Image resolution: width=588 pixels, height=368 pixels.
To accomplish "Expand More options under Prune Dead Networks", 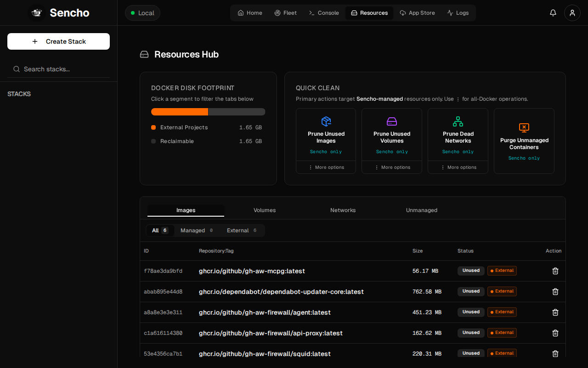I will (458, 167).
